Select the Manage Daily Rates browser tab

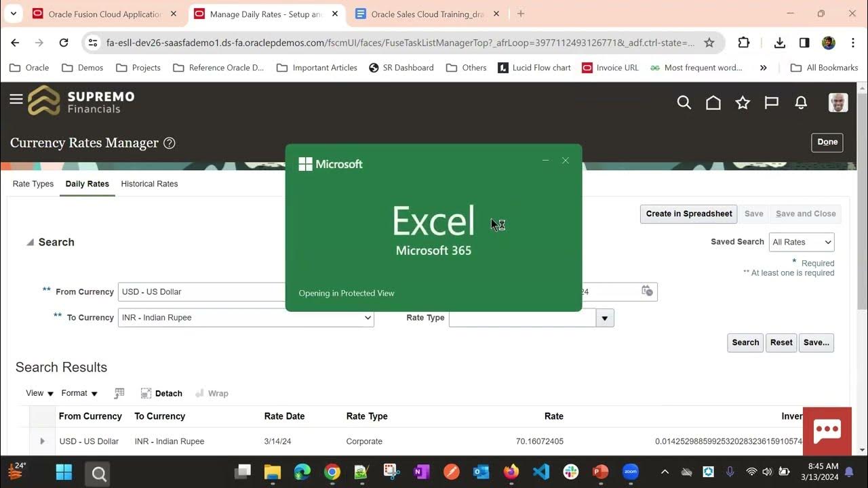pyautogui.click(x=266, y=14)
